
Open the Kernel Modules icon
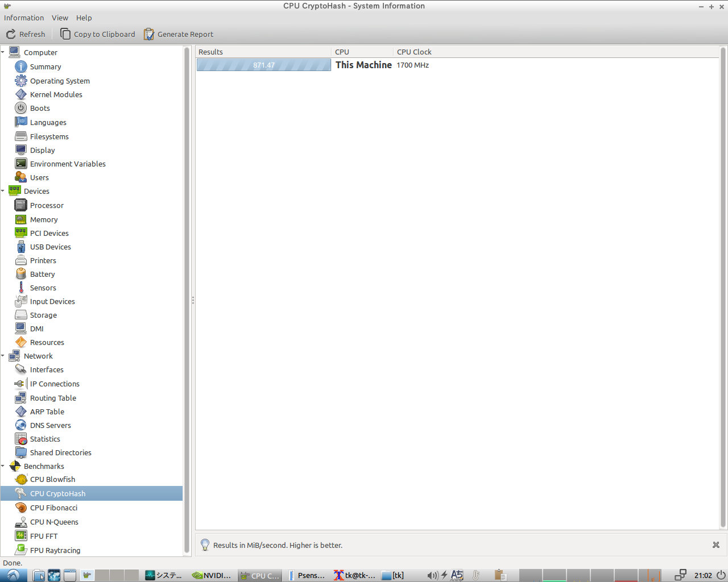[x=21, y=94]
